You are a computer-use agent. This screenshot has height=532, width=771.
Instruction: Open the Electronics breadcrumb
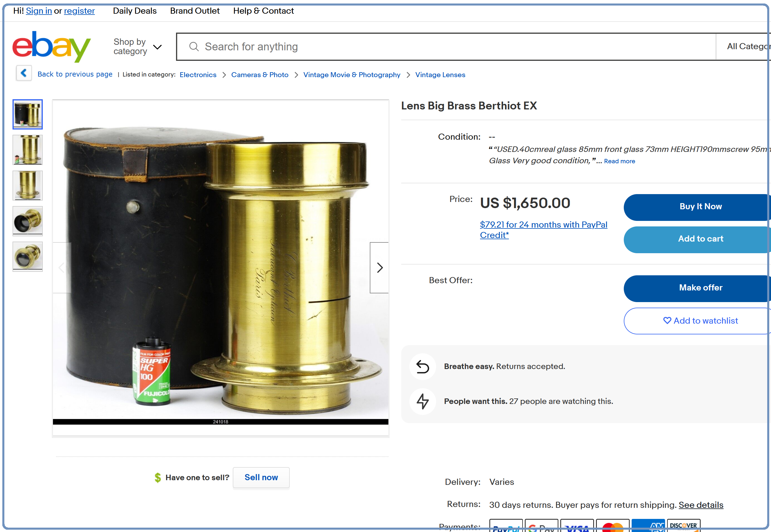(x=198, y=75)
